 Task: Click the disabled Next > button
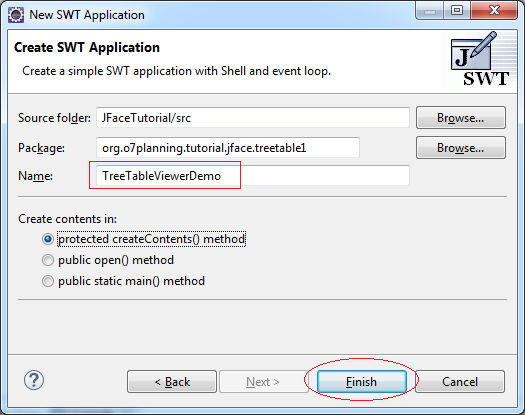[263, 382]
